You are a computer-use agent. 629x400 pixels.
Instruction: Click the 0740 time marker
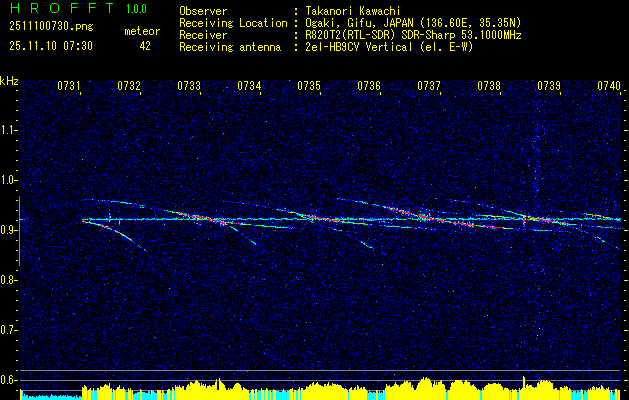point(609,86)
